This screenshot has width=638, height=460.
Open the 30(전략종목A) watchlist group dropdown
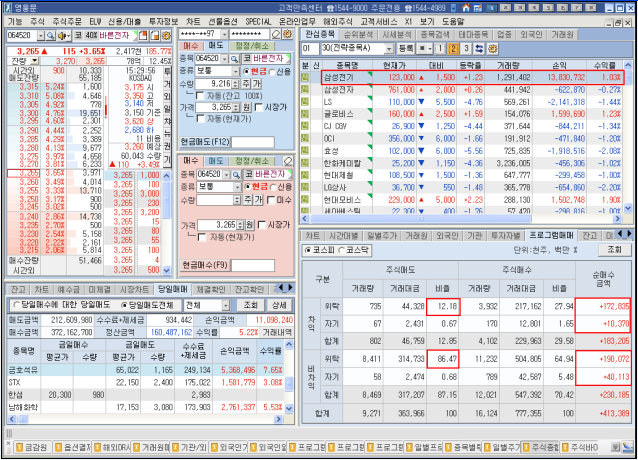coord(389,49)
